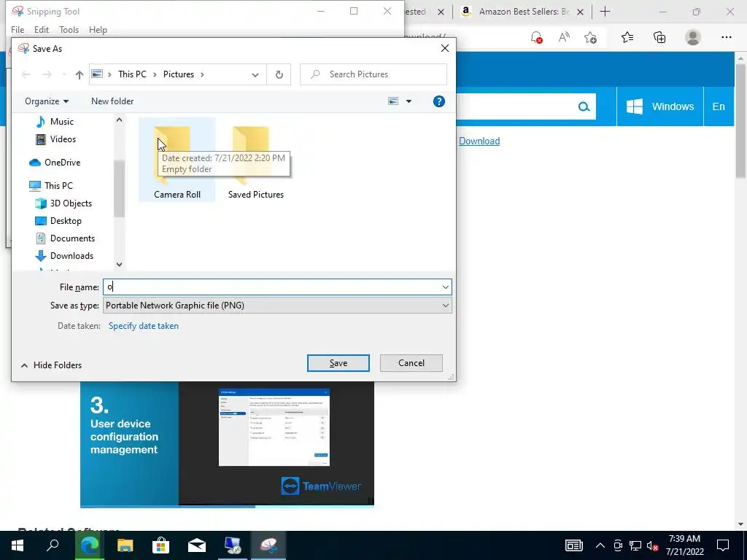Click the blocked notifications bell icon
Screen dimensions: 747x560
pos(536,38)
